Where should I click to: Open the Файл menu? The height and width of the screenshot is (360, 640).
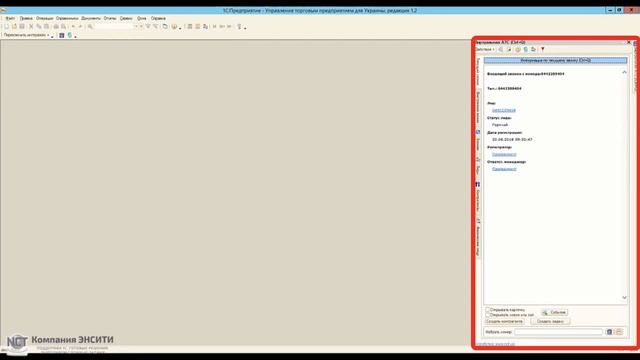pyautogui.click(x=10, y=18)
